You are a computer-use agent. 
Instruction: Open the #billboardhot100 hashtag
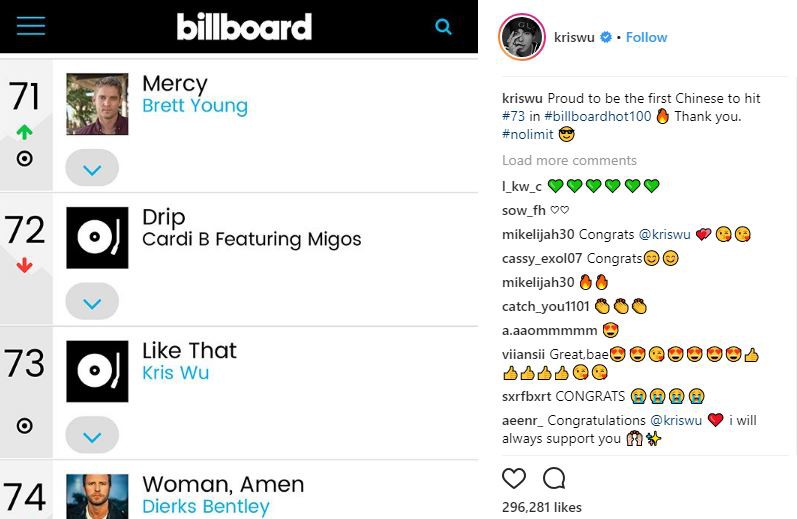(598, 116)
